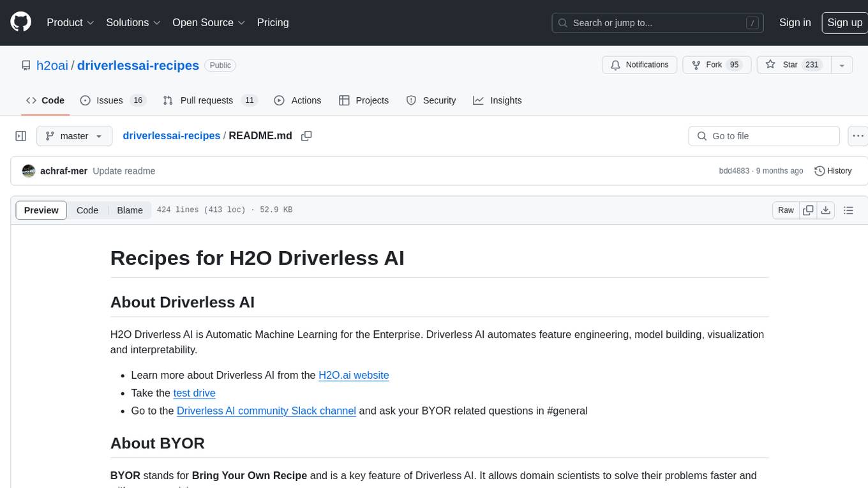Copy the README.md file path
This screenshot has height=488, width=868.
306,136
